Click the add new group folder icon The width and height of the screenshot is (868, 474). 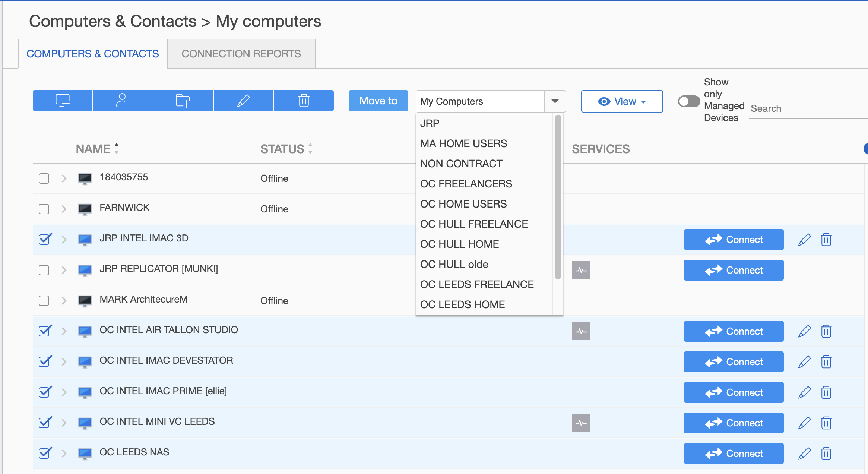pyautogui.click(x=183, y=101)
